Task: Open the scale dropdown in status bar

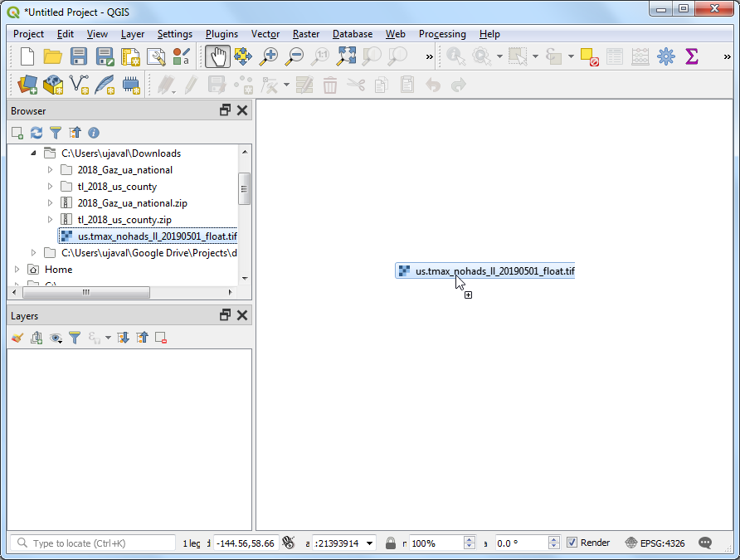Action: click(x=369, y=543)
